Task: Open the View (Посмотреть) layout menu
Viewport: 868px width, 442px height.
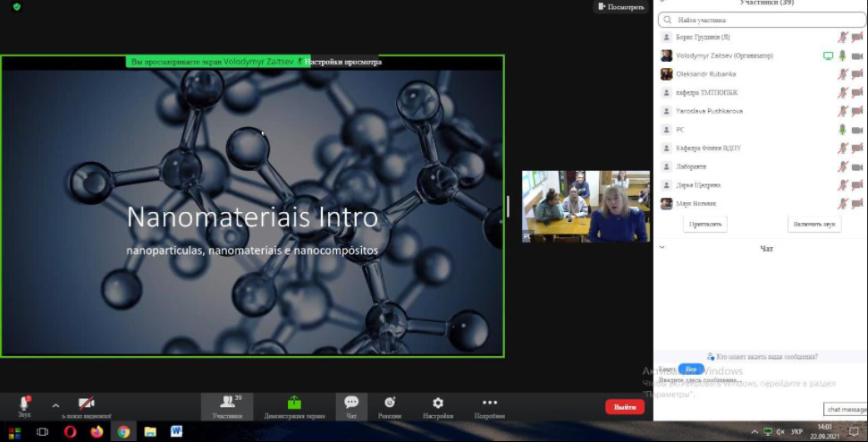Action: [x=620, y=7]
